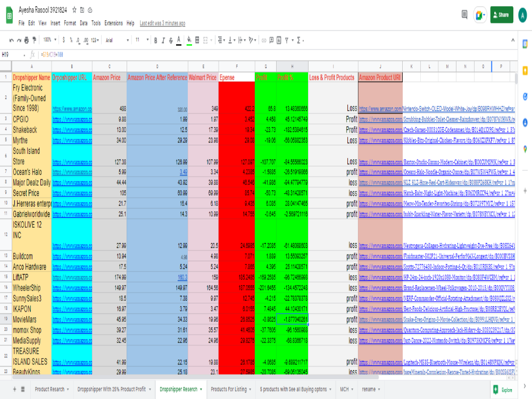Open the font size dropdown
This screenshot has width=532, height=399.
pos(142,40)
